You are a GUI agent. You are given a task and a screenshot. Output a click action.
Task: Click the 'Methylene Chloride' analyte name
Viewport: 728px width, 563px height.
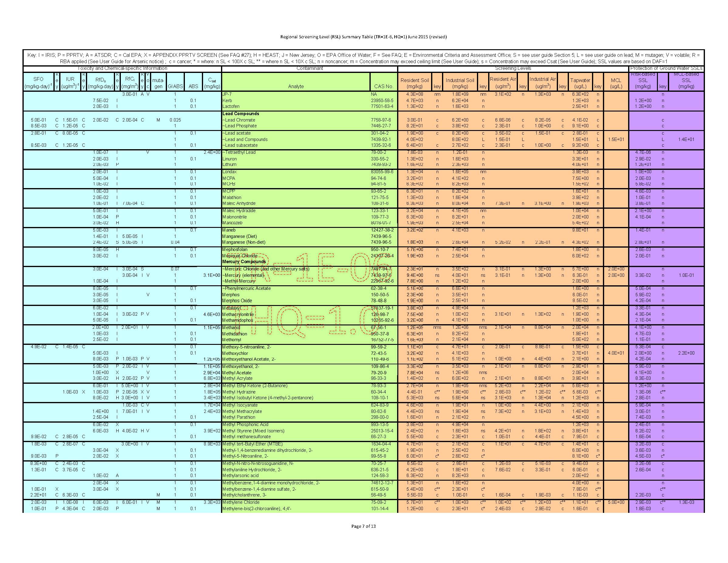pyautogui.click(x=241, y=502)
